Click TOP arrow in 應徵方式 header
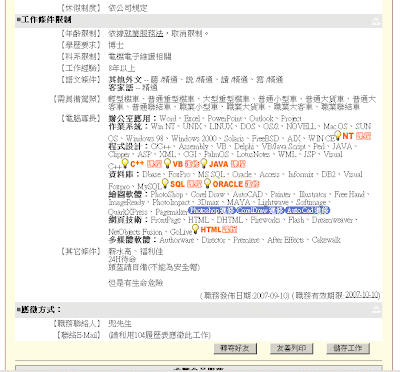400x372 pixels. coord(376,309)
